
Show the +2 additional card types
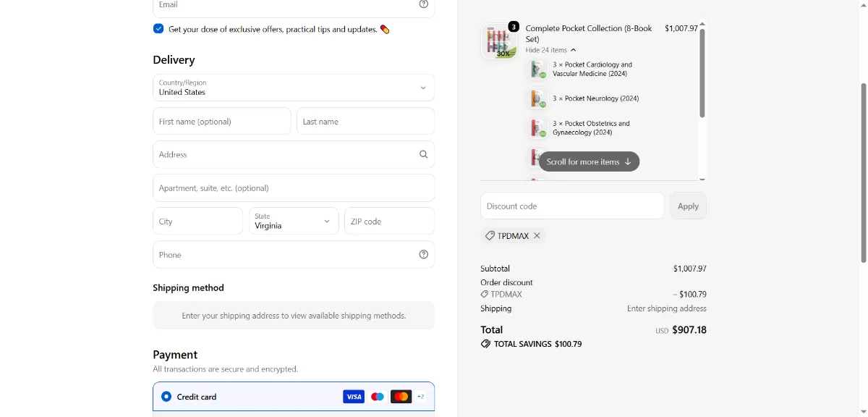(x=421, y=397)
